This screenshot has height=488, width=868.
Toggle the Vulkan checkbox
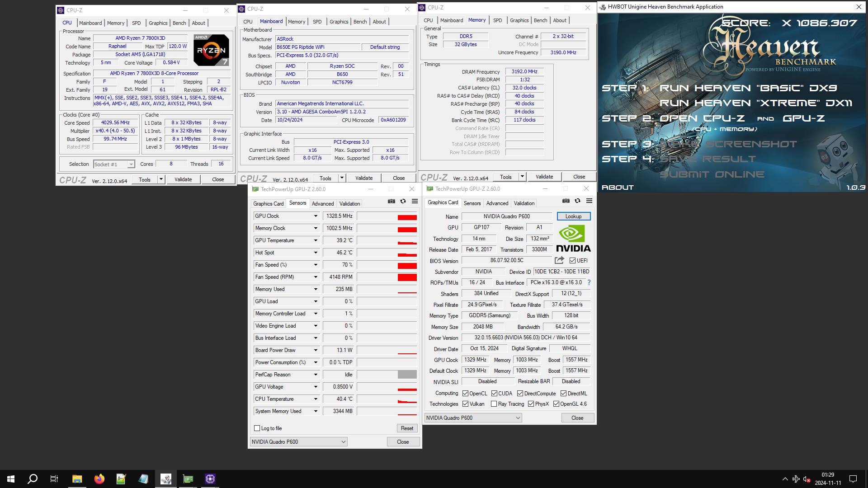click(465, 404)
